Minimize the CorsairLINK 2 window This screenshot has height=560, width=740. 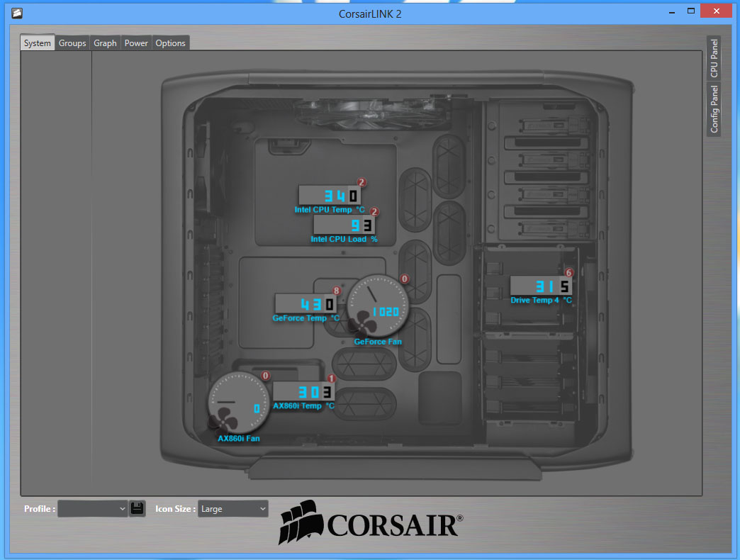click(x=671, y=12)
